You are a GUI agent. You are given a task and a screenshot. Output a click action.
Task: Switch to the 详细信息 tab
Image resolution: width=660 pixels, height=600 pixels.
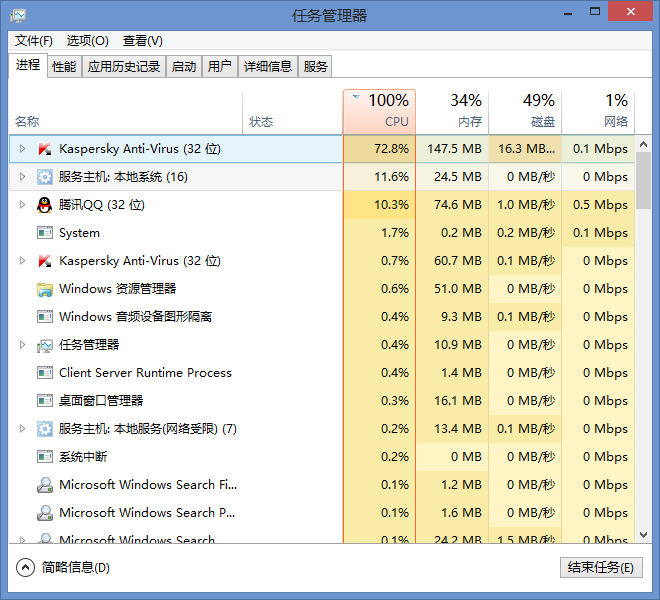click(x=268, y=67)
